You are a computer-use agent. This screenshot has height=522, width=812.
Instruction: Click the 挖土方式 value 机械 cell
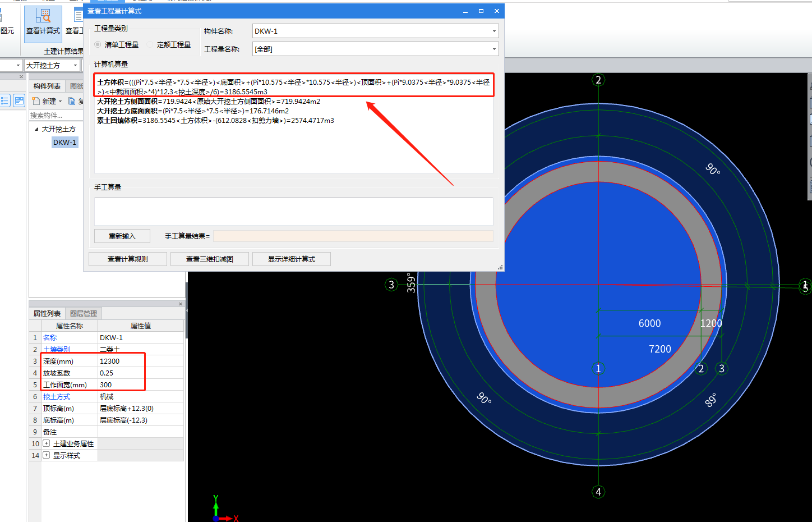[141, 396]
